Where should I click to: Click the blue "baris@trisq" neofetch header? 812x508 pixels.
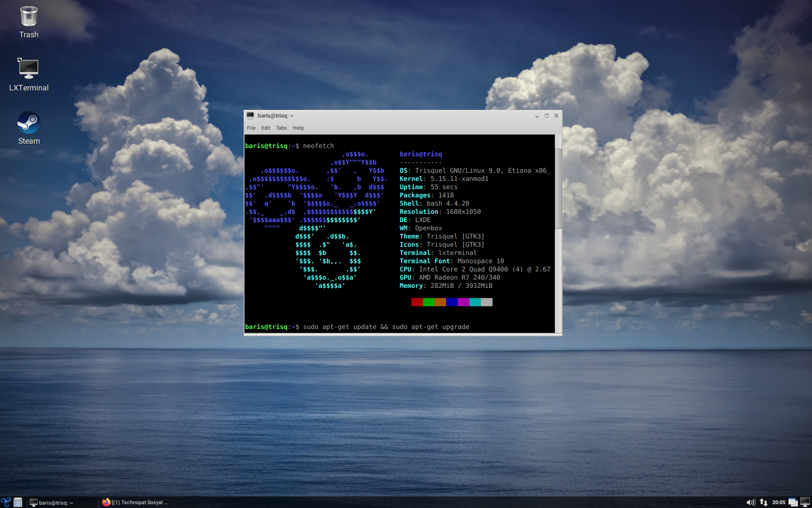[x=421, y=154]
